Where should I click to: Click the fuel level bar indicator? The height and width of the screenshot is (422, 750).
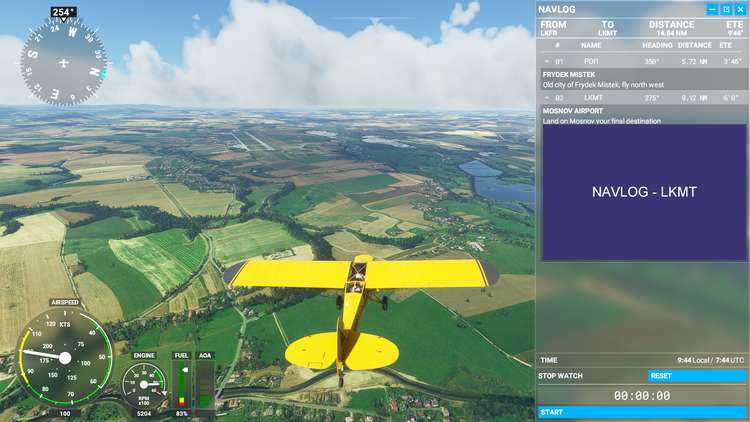coord(181,385)
